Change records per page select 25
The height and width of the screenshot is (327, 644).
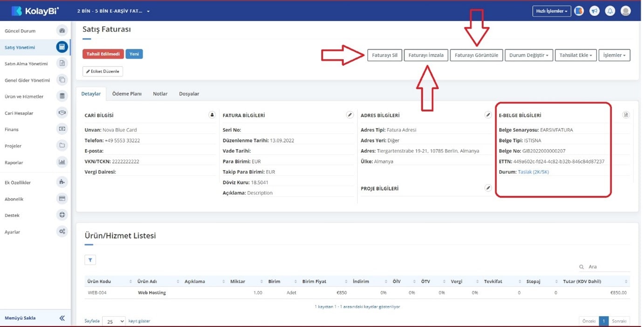tap(114, 321)
